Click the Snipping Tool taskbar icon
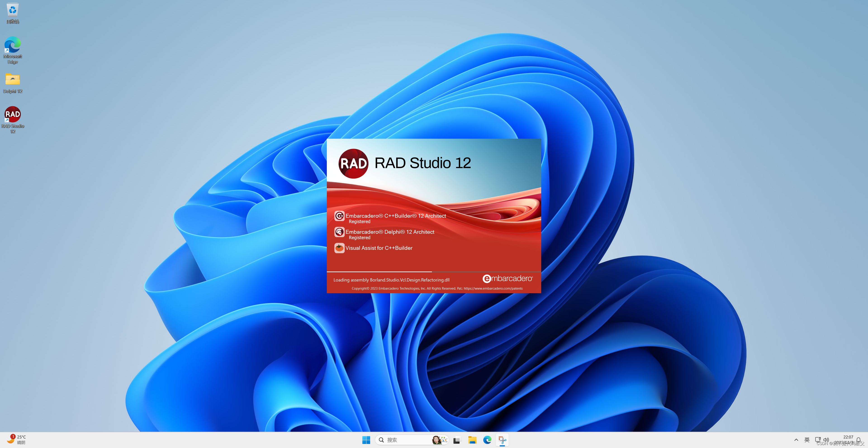This screenshot has width=868, height=448. click(x=502, y=440)
